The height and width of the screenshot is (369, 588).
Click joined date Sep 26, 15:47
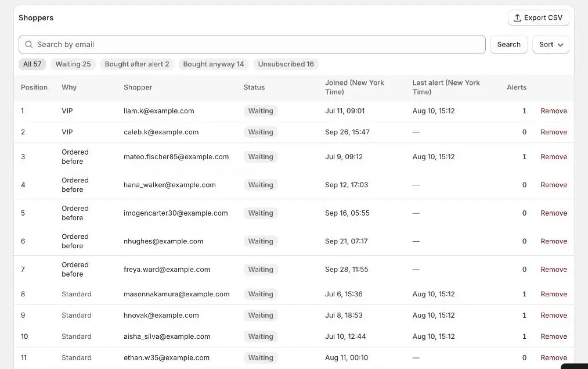347,132
